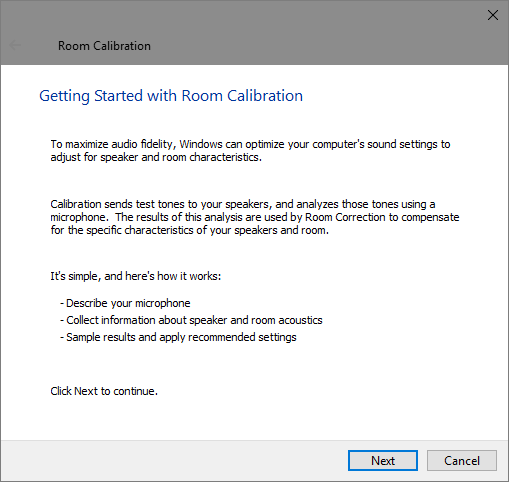
Task: Click the specific characteristics of your speakers line
Action: coord(190,230)
